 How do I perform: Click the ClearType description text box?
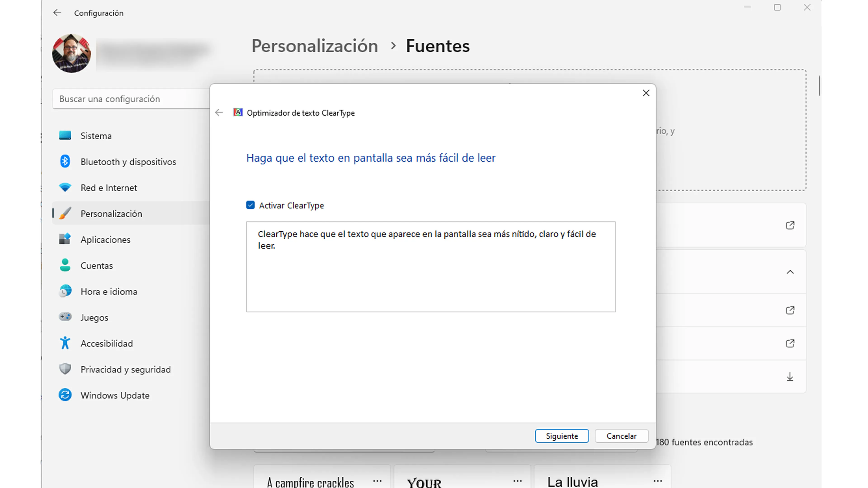[x=431, y=266]
